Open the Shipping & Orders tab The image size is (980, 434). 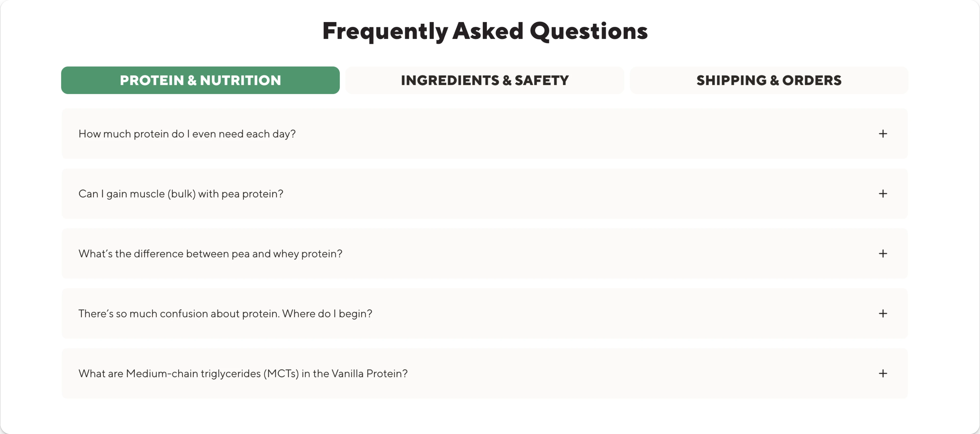click(769, 80)
